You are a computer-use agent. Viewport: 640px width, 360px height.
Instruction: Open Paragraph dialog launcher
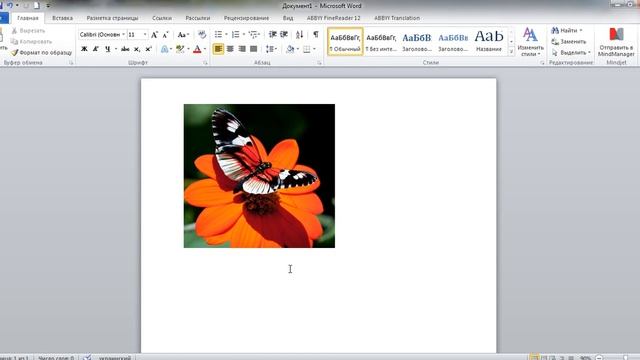319,63
